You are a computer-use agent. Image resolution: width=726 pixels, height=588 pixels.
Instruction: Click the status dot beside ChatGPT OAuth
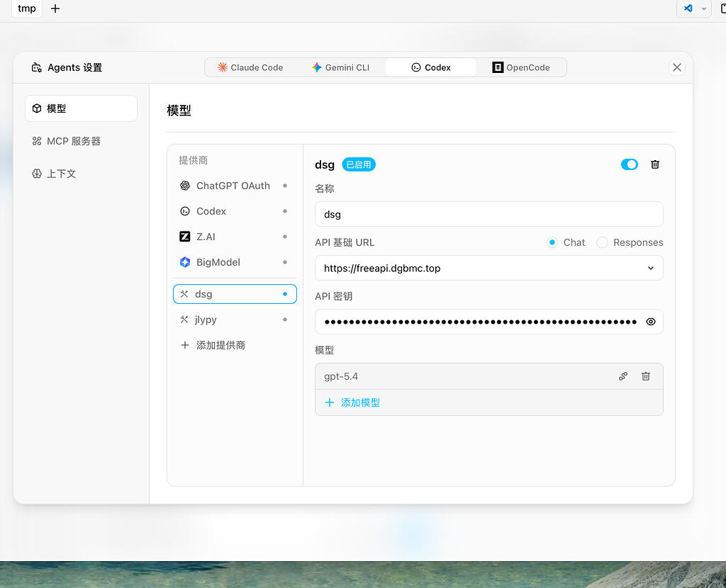point(285,186)
